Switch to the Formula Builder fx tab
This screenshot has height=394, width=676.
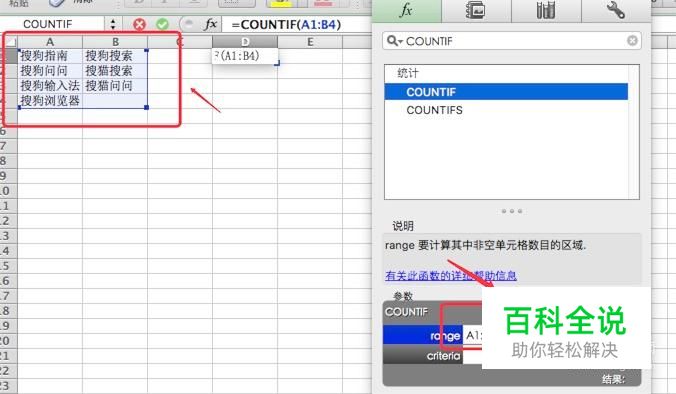point(406,10)
